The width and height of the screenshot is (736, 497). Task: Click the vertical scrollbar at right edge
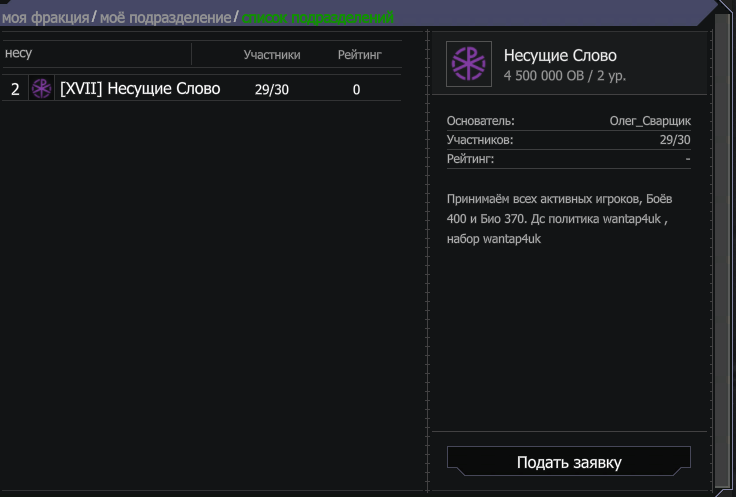point(722,249)
